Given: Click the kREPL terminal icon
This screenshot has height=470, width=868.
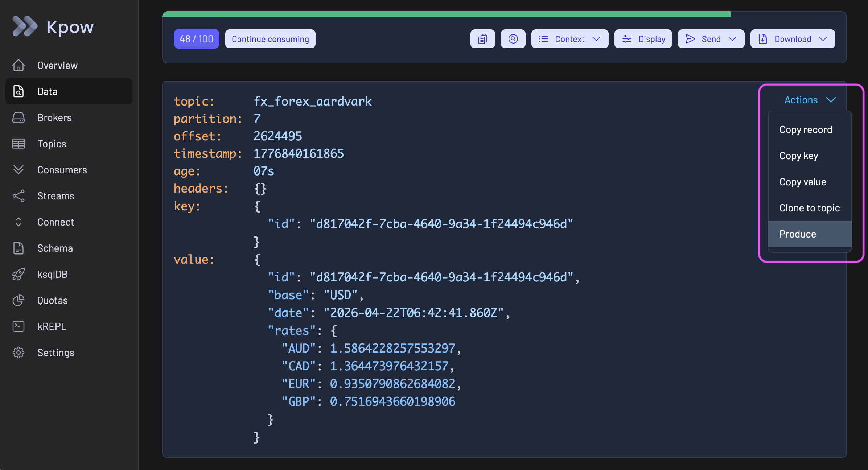Looking at the screenshot, I should [18, 326].
